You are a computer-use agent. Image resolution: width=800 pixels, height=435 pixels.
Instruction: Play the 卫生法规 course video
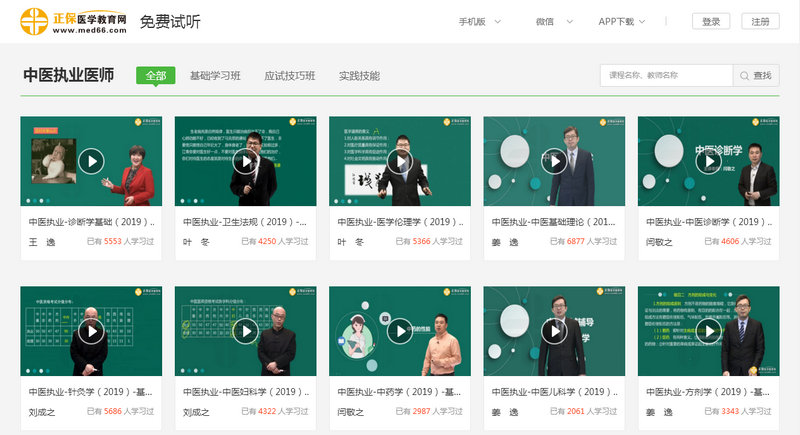(x=245, y=160)
